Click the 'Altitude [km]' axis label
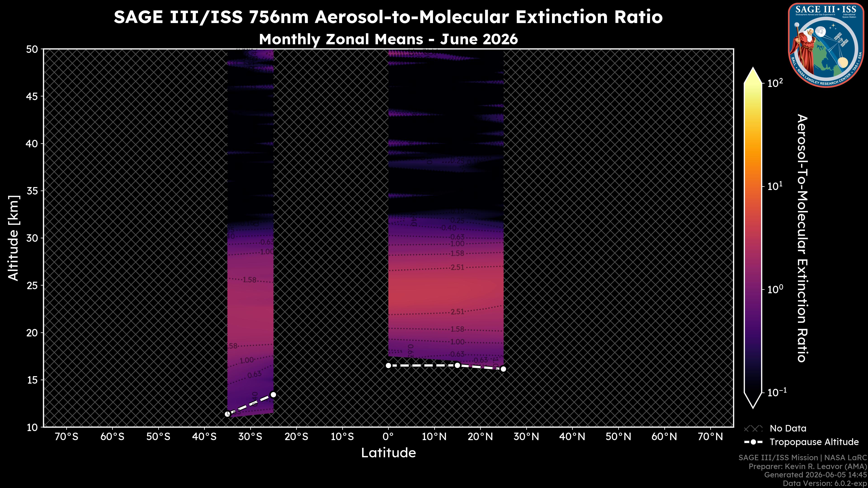868x488 pixels. click(x=14, y=238)
